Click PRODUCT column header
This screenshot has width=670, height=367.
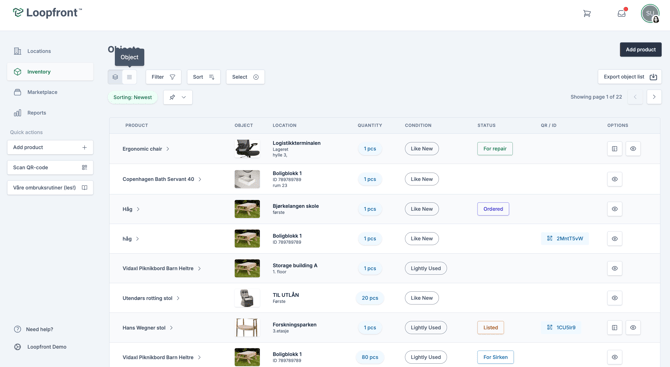136,126
